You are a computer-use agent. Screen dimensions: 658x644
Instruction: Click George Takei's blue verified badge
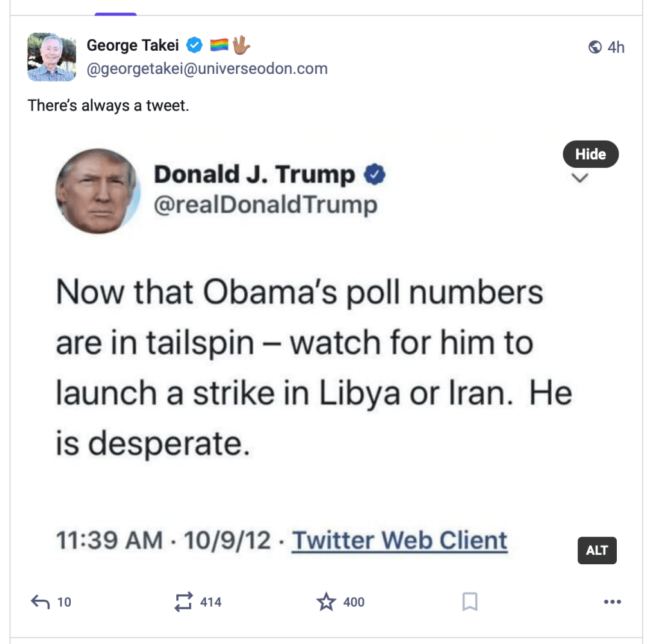point(195,46)
